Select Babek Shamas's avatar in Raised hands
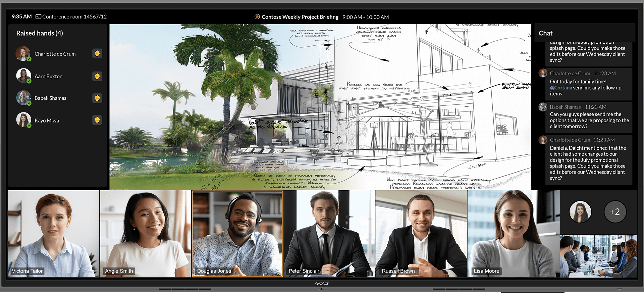This screenshot has width=644, height=293. (x=23, y=98)
